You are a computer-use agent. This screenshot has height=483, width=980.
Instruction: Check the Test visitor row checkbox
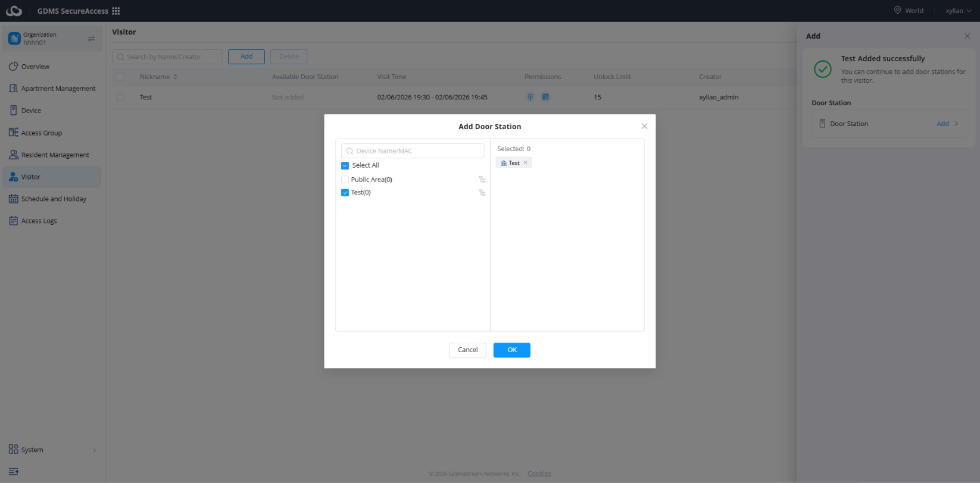120,97
